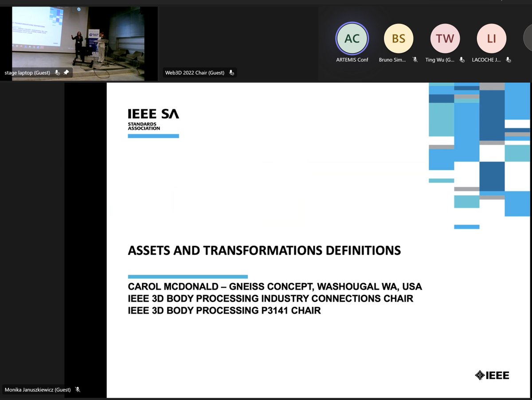Click the "Ting Wu (G..." name label
This screenshot has width=532, height=400.
(x=440, y=60)
